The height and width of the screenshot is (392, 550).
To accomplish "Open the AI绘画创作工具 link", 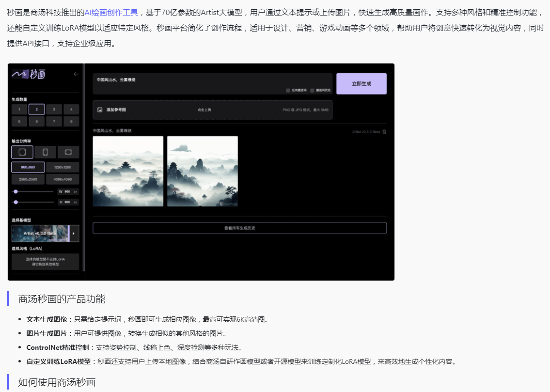I will (111, 13).
